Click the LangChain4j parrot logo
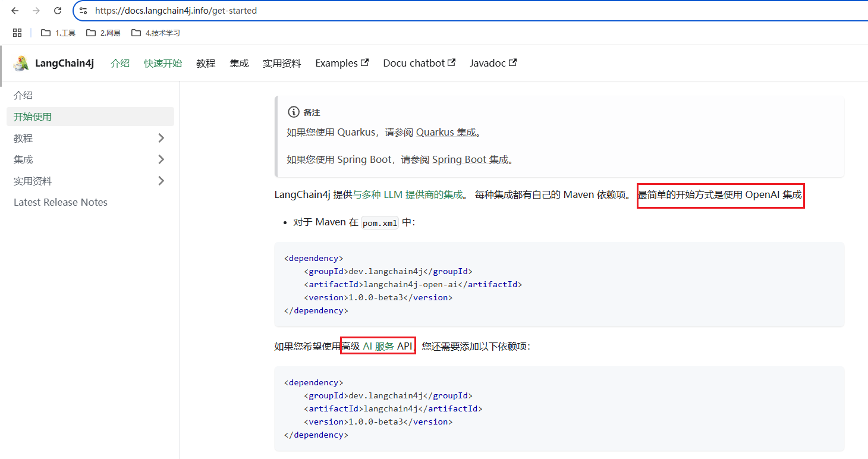The height and width of the screenshot is (459, 868). click(21, 63)
